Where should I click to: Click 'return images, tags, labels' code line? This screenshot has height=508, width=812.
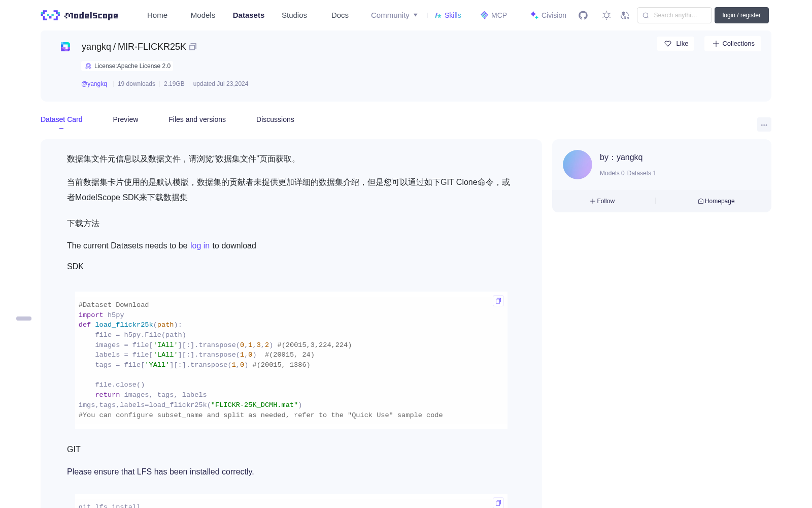tap(151, 395)
